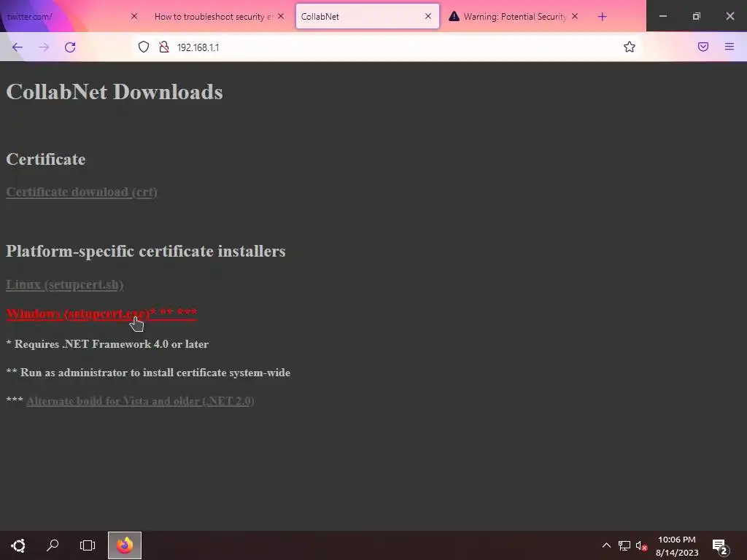Open the Start menu on taskbar
747x560 pixels.
18,545
